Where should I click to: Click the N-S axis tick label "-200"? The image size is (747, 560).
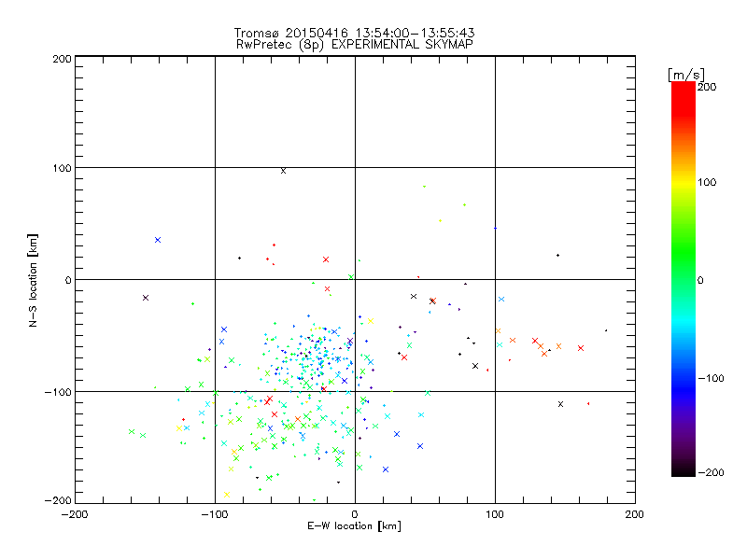(58, 501)
